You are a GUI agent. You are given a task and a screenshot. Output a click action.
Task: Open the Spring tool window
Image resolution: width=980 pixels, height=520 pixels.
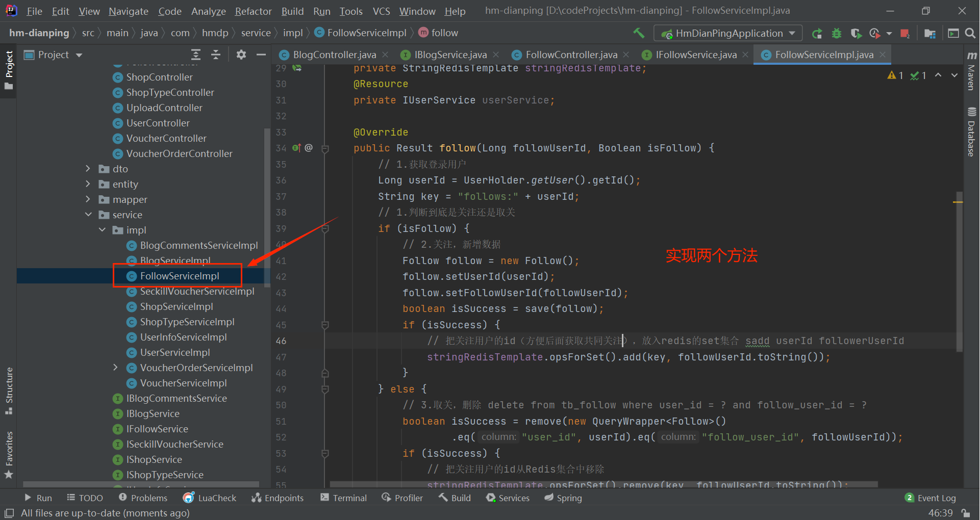(x=563, y=498)
